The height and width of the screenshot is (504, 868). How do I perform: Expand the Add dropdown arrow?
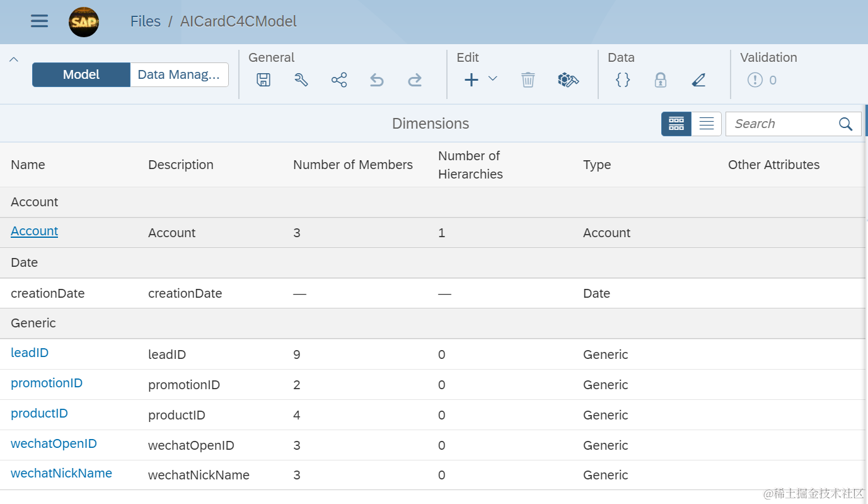point(493,79)
